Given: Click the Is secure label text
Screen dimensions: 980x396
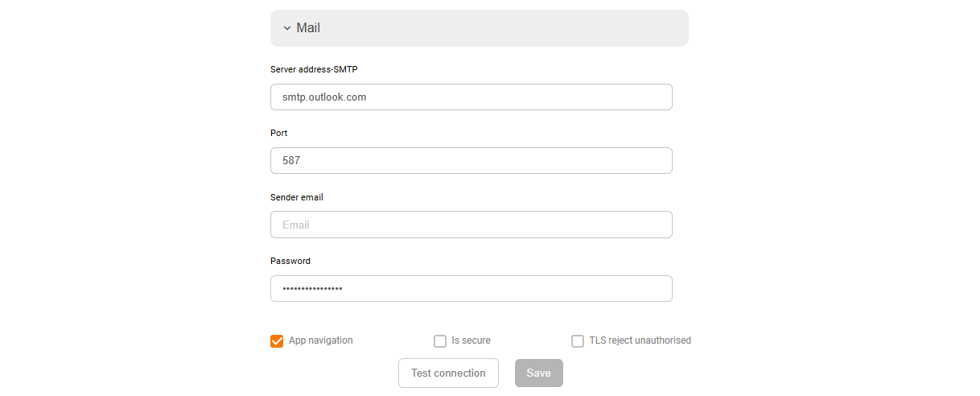Looking at the screenshot, I should (x=471, y=340).
